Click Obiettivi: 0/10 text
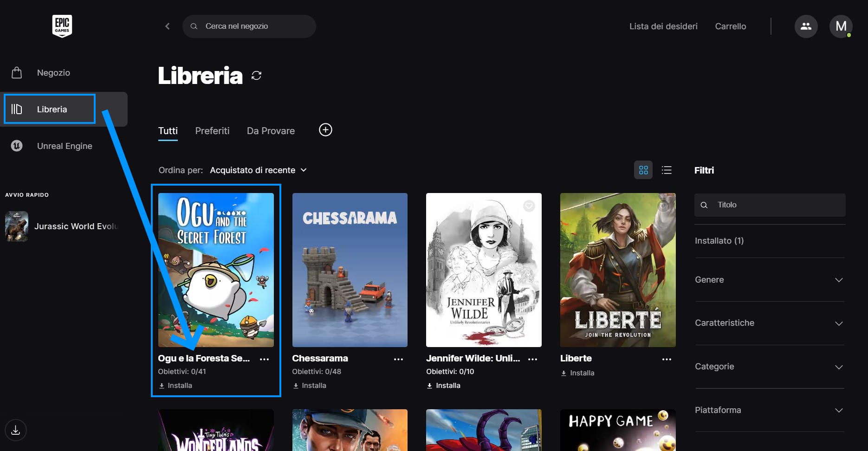Screen dimensions: 868x451 [450, 372]
